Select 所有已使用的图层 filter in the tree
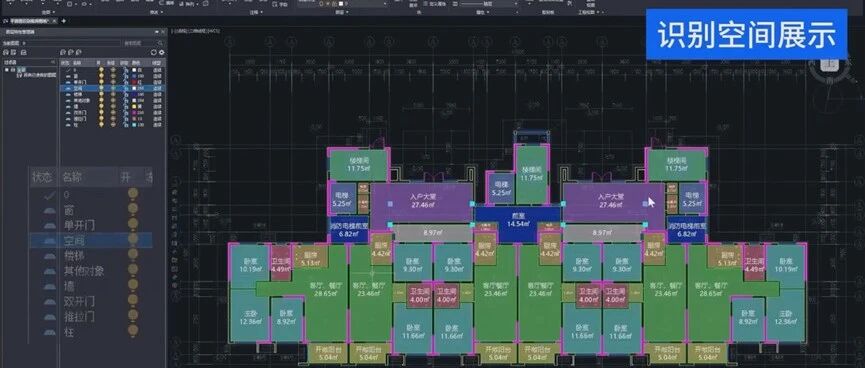Viewport: 865px width, 368px height. click(36, 75)
